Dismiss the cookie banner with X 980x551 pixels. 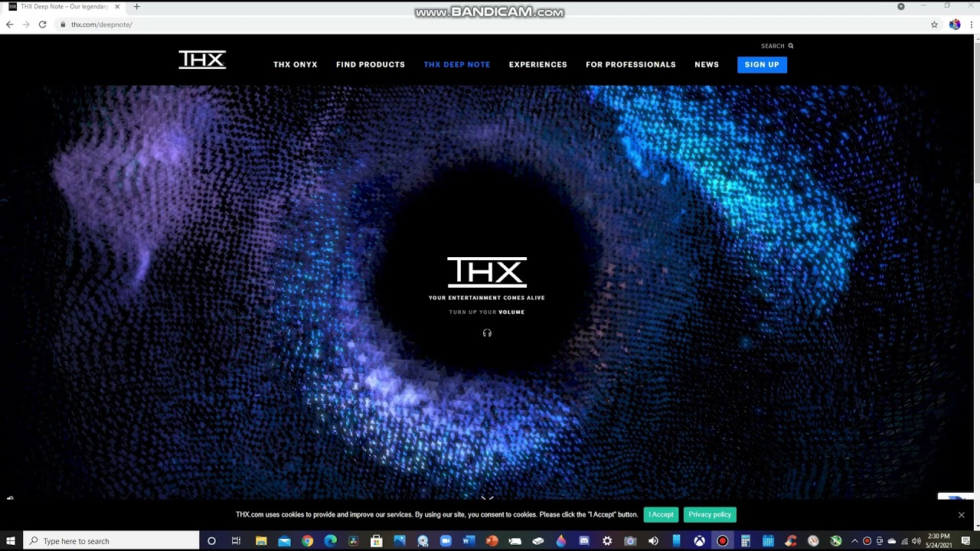962,515
